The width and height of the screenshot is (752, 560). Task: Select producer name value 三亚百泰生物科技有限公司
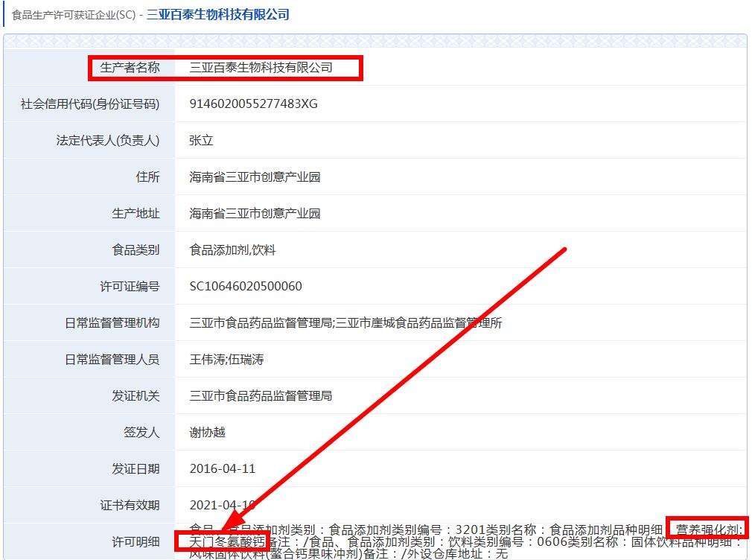[x=261, y=68]
